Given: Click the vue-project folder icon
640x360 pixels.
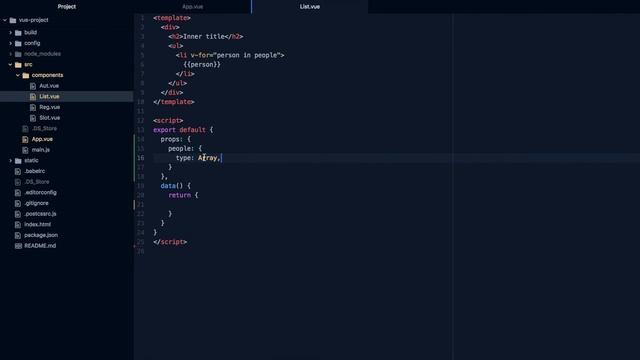Looking at the screenshot, I should (x=13, y=20).
